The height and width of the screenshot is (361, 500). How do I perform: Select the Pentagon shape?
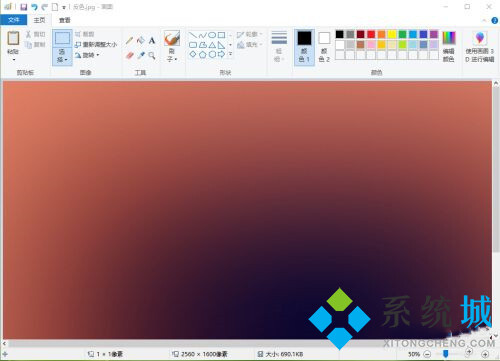click(202, 54)
